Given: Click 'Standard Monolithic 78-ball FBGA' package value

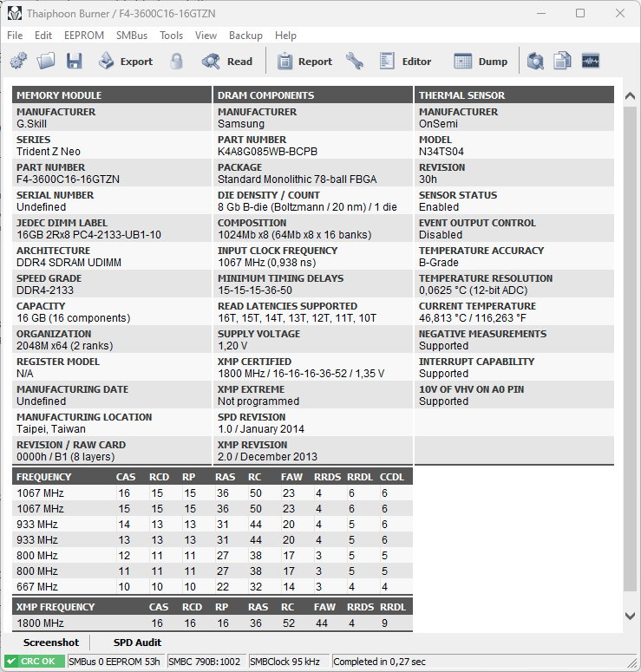Looking at the screenshot, I should click(x=298, y=179).
